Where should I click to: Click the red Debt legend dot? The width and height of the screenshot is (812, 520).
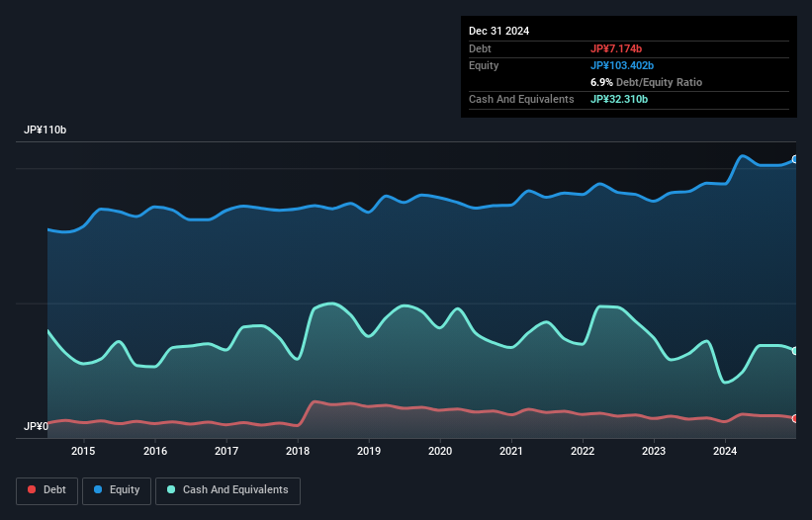(x=32, y=489)
